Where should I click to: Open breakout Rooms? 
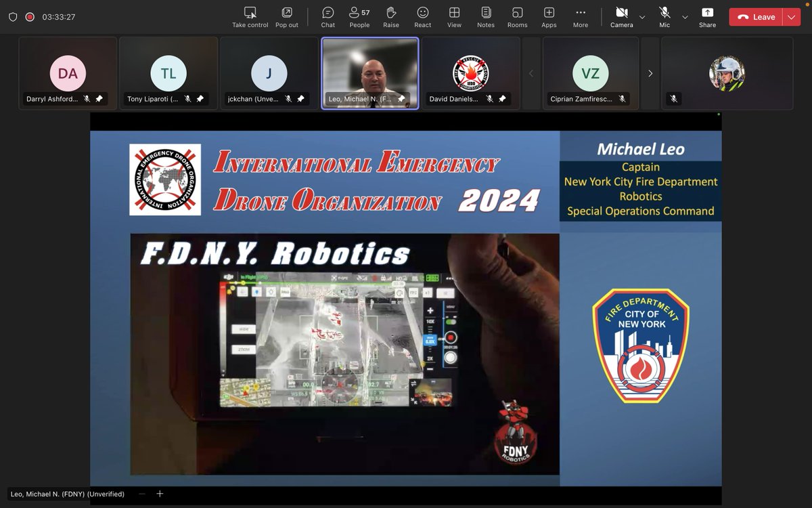pos(518,17)
